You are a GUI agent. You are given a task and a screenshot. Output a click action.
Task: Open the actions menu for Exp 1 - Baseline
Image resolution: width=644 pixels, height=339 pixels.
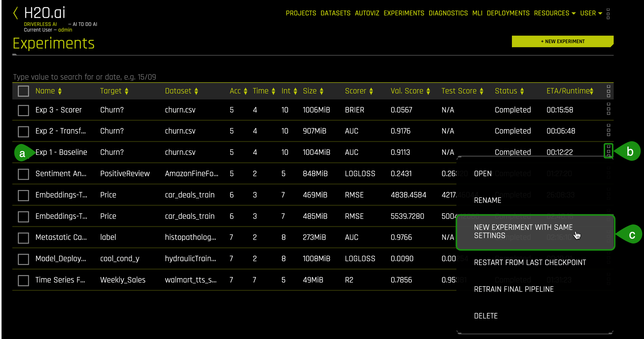608,151
